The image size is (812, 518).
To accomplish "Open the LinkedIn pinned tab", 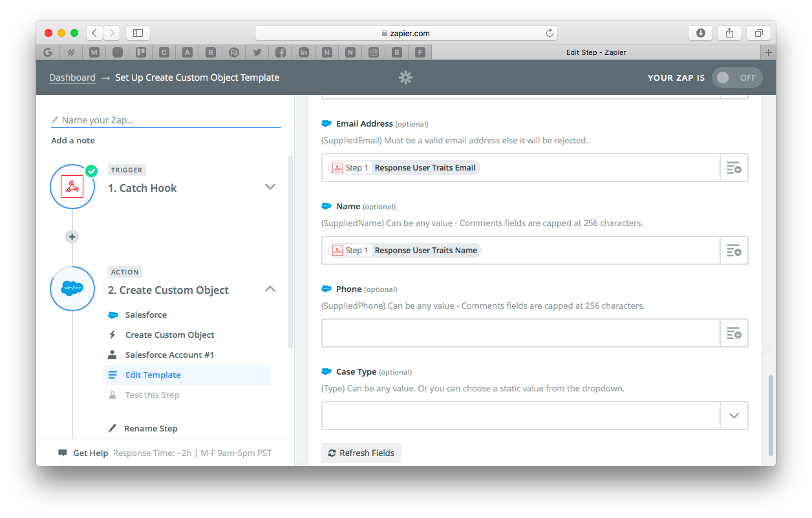I will coord(304,52).
